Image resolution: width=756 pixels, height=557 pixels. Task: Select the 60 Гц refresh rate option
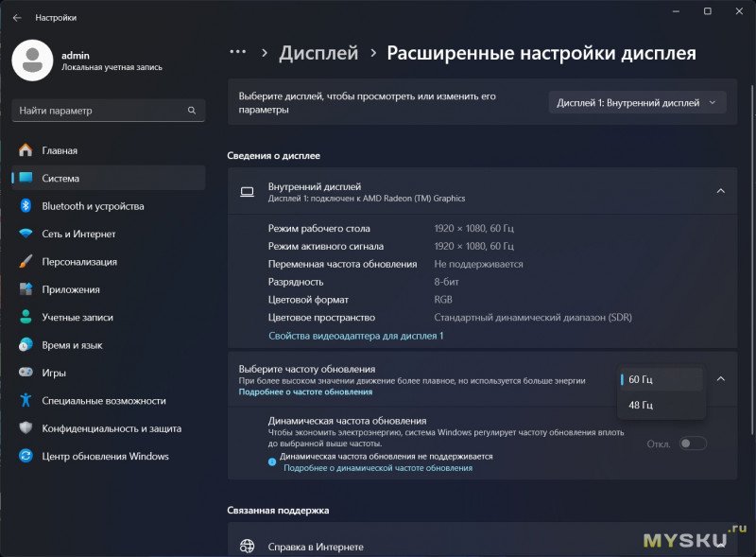661,379
